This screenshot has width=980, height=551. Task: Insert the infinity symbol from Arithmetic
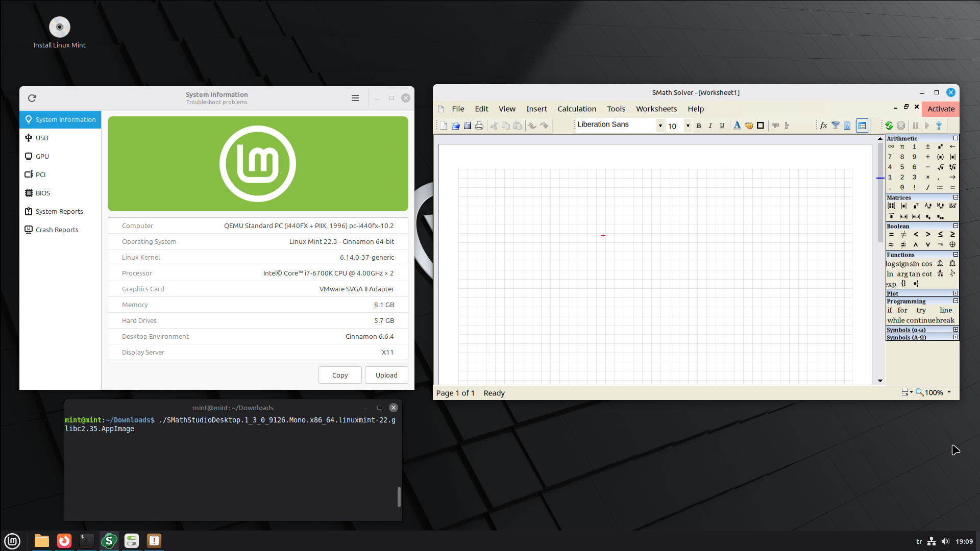pyautogui.click(x=891, y=146)
